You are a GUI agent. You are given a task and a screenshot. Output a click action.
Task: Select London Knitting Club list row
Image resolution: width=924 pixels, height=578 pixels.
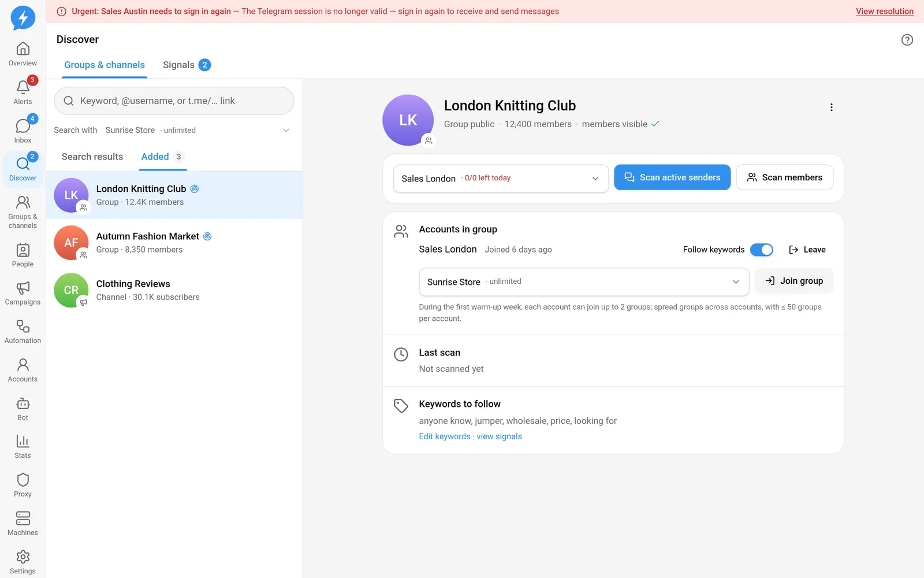174,195
